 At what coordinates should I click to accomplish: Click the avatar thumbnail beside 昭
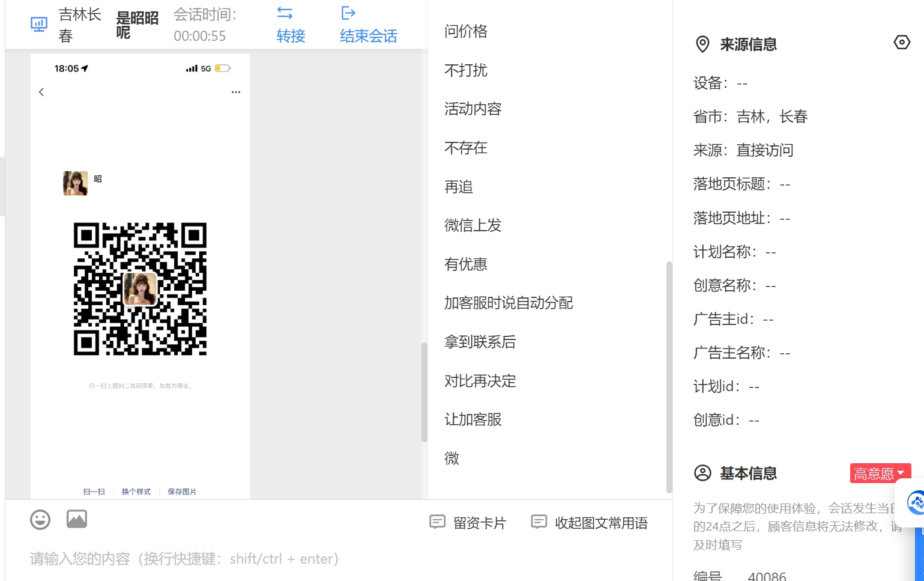[75, 183]
